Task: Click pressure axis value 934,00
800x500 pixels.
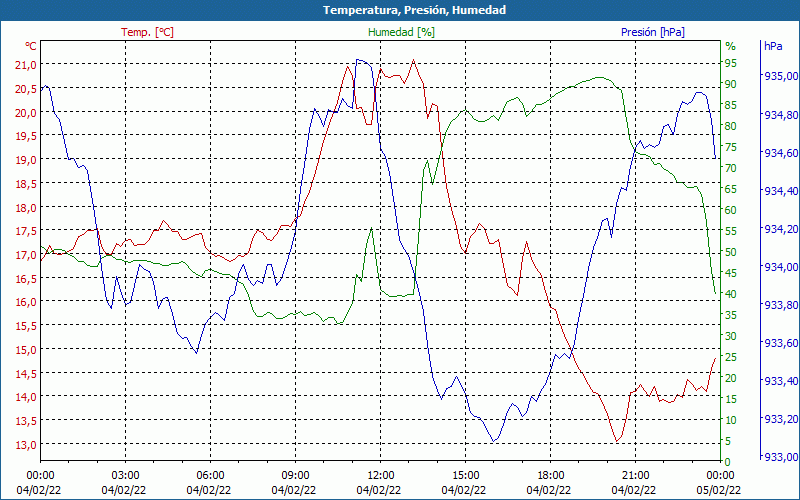Action: point(781,267)
